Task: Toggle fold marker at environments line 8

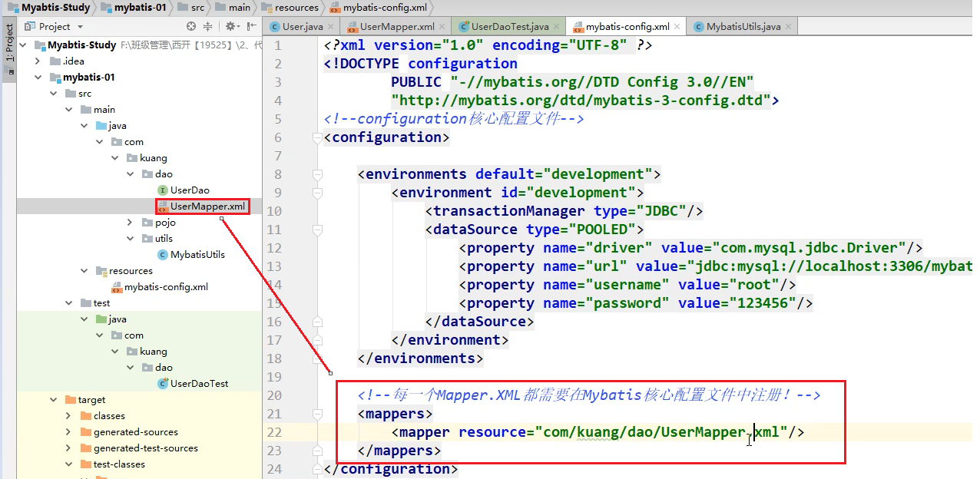Action: pos(317,175)
